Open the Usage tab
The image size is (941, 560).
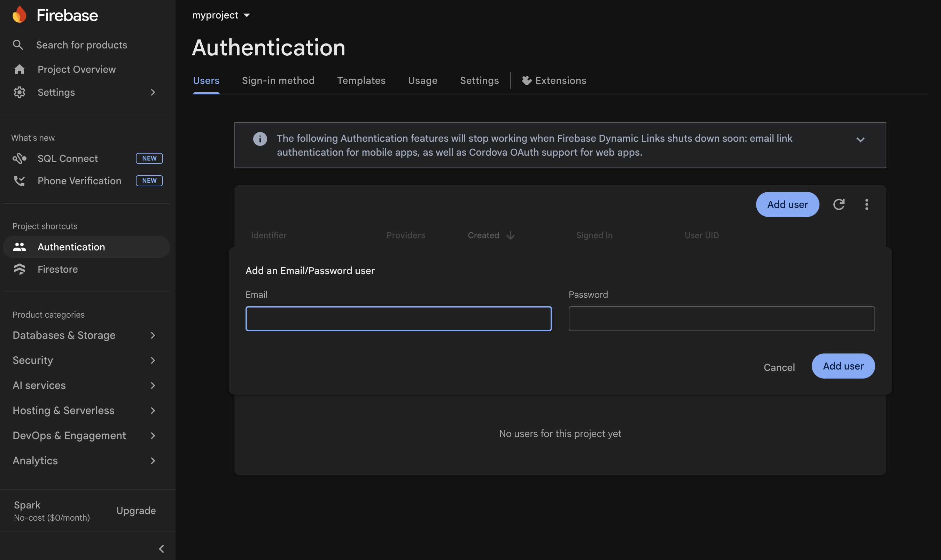coord(422,80)
